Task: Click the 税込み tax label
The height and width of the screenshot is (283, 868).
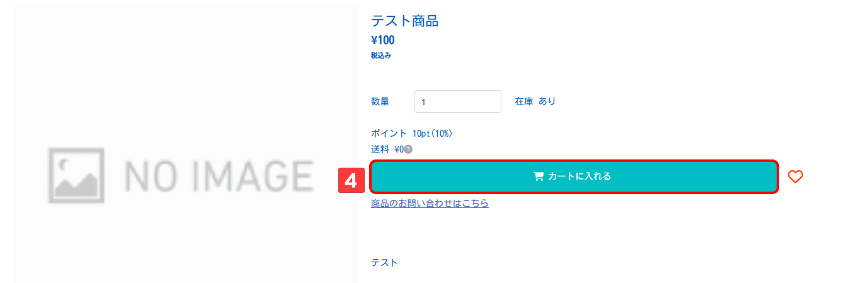Action: click(381, 55)
